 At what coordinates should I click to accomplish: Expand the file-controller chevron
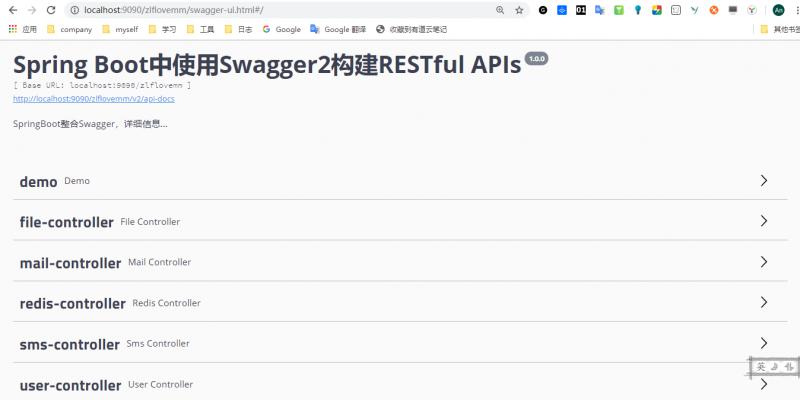pyautogui.click(x=764, y=221)
